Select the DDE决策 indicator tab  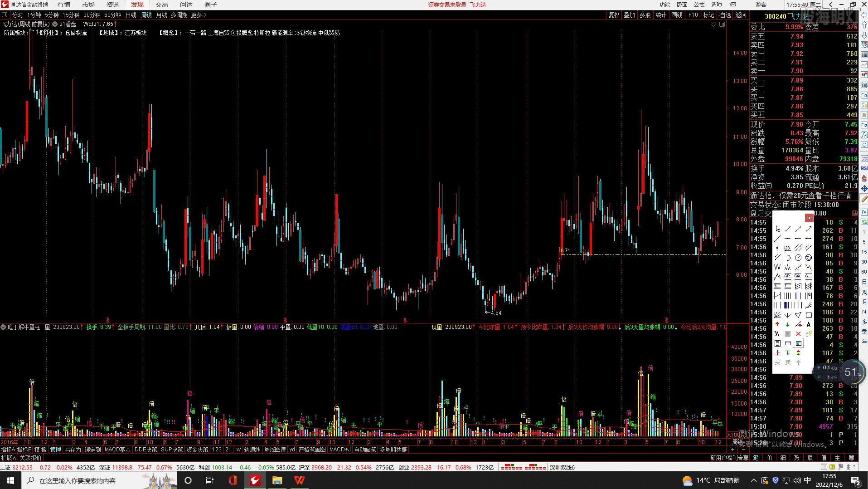(145, 450)
